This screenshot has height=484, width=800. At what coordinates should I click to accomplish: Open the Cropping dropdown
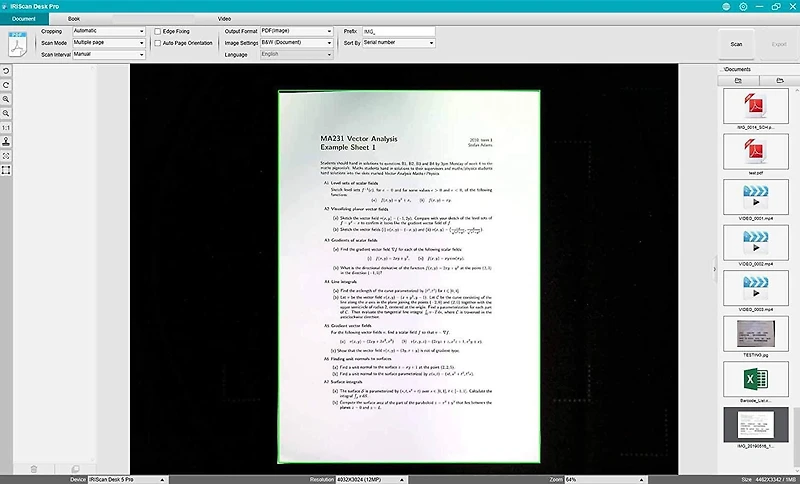(109, 31)
